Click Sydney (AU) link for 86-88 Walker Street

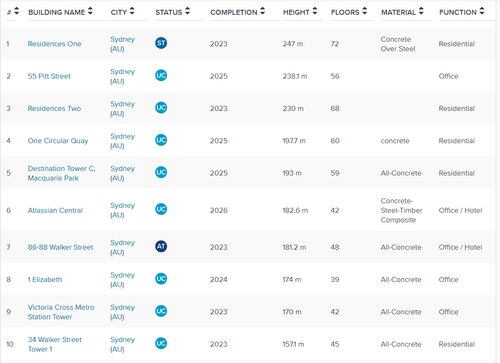point(122,247)
